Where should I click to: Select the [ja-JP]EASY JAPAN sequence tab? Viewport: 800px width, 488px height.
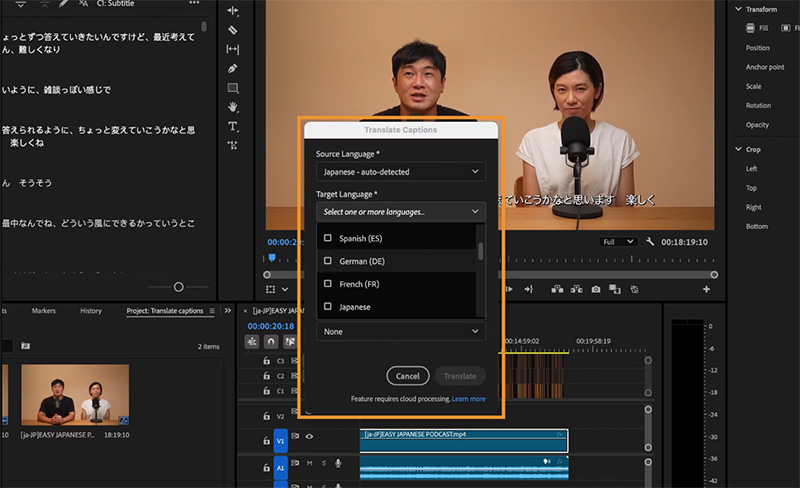(x=278, y=310)
